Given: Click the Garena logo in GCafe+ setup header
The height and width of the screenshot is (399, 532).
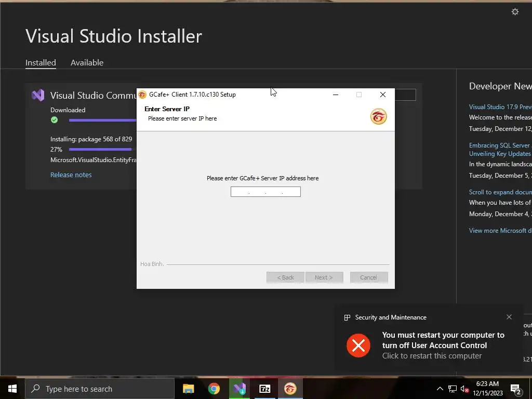Looking at the screenshot, I should tap(378, 116).
